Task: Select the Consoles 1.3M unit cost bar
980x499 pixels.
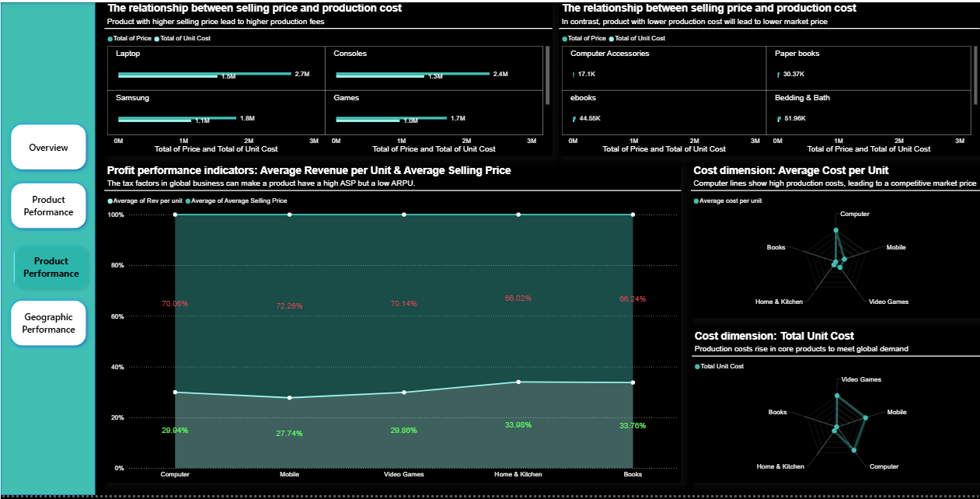Action: click(380, 77)
